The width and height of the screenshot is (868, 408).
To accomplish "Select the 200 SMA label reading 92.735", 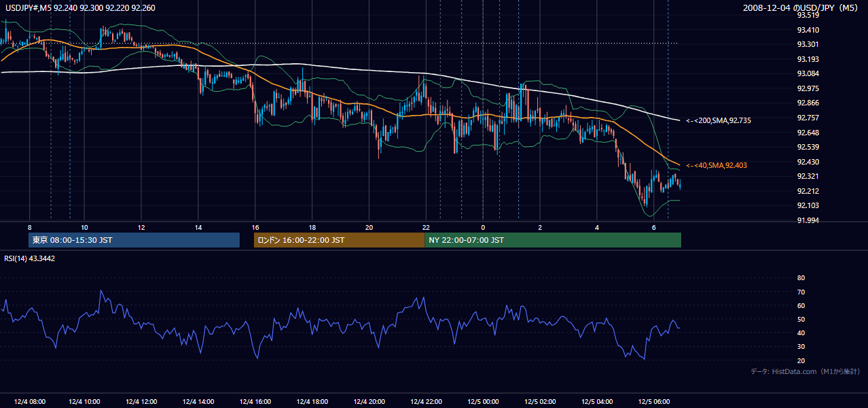I will tap(719, 120).
